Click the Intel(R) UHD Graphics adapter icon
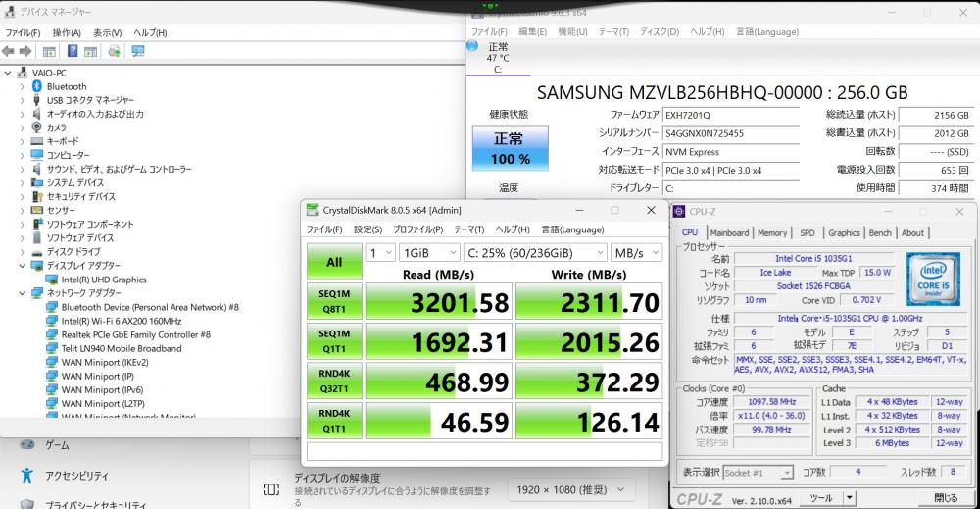 tap(51, 280)
